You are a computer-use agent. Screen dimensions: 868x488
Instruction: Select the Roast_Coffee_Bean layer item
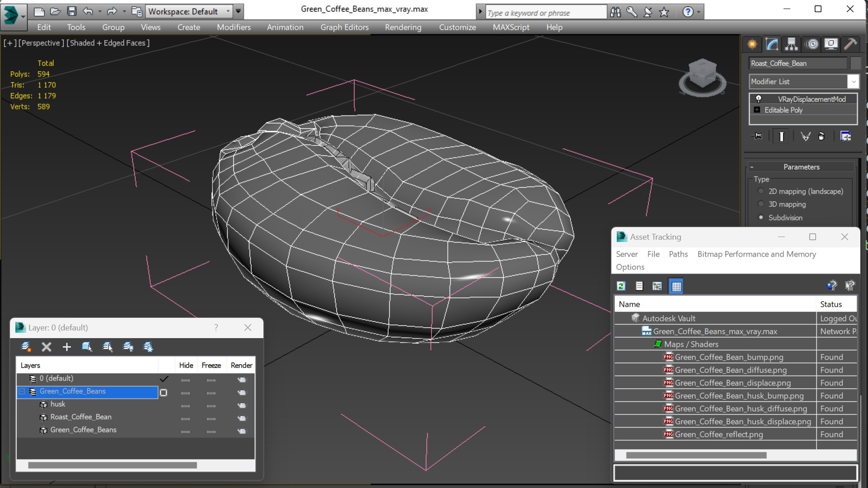pos(80,417)
